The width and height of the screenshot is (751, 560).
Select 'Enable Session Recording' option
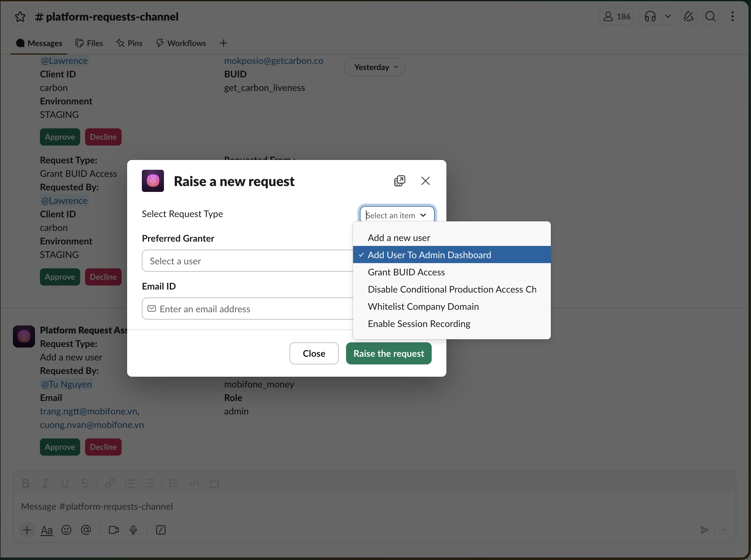tap(419, 324)
